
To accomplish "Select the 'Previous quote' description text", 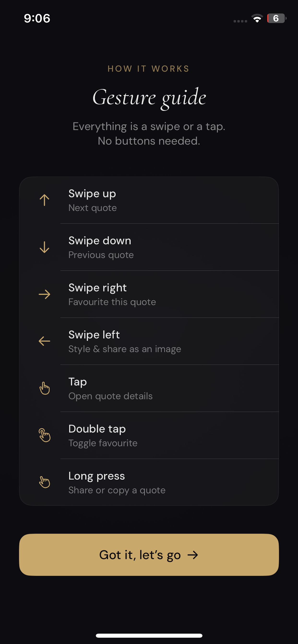I will pyautogui.click(x=101, y=255).
